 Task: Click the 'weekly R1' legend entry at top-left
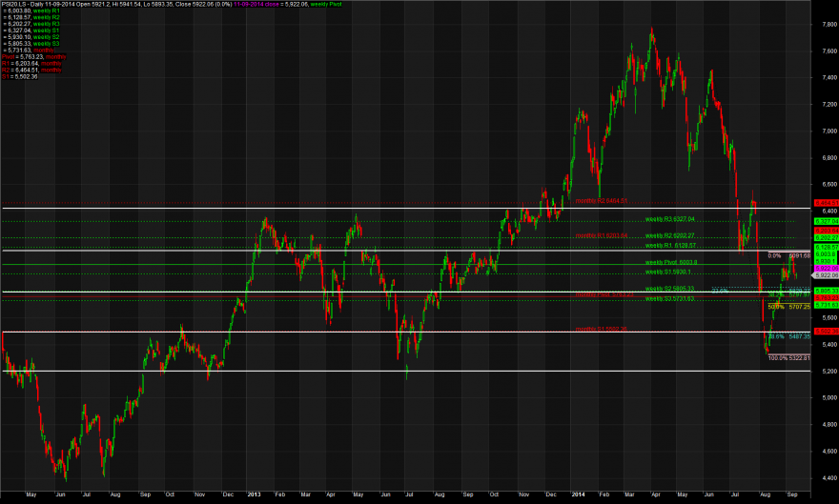[x=47, y=10]
